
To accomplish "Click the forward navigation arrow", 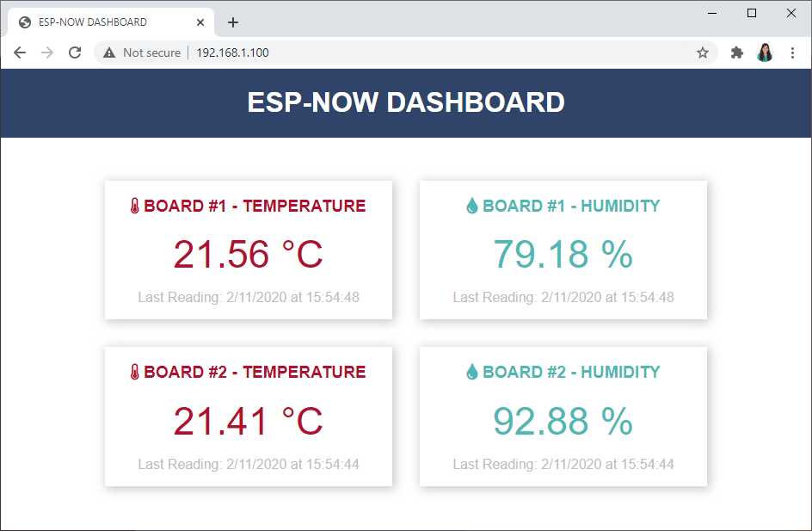I will pyautogui.click(x=47, y=52).
